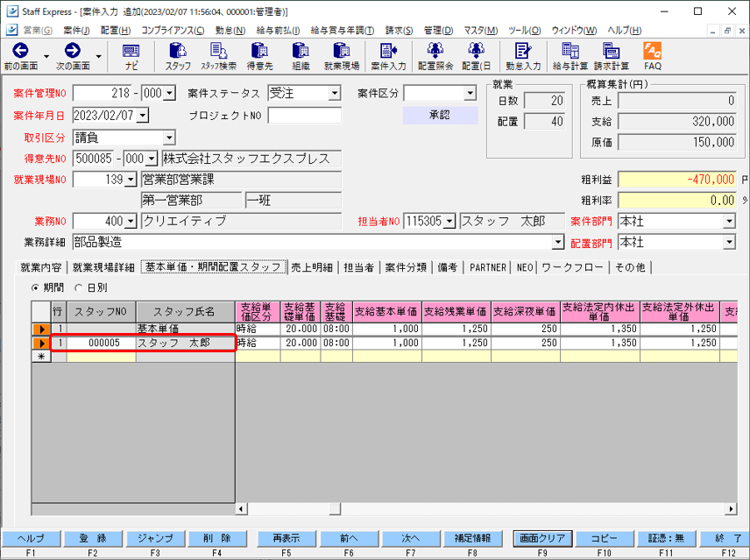The image size is (750, 560).
Task: Click the grid scrollbar left arrow
Action: [241, 509]
